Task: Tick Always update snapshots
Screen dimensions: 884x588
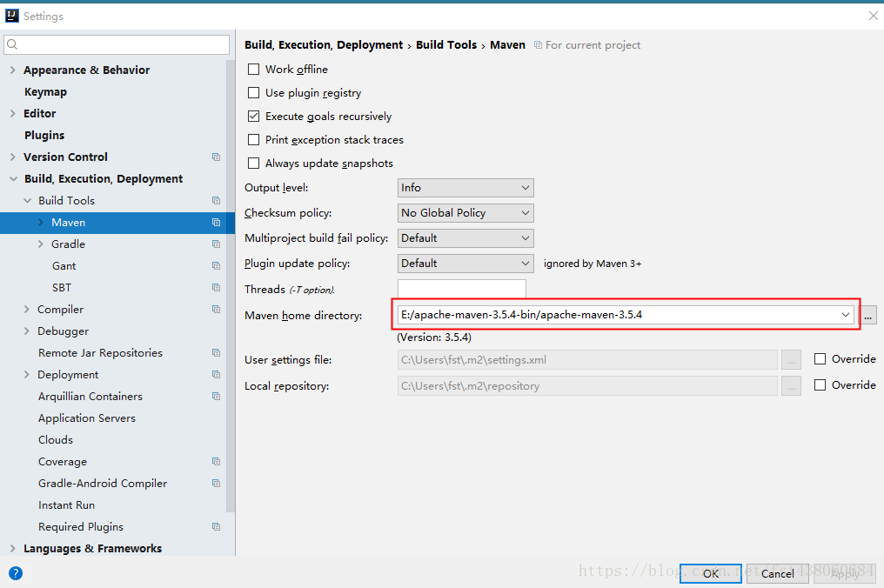Action: click(x=254, y=163)
